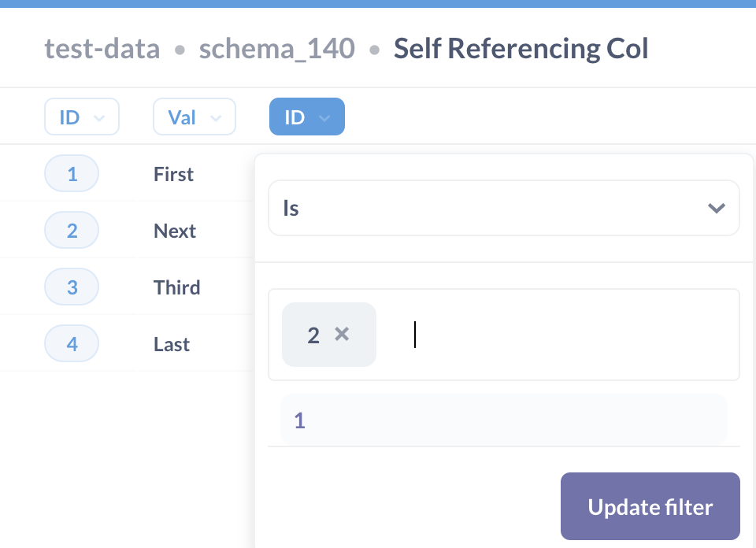
Task: Open the schema_140 breadcrumb link
Action: click(276, 48)
